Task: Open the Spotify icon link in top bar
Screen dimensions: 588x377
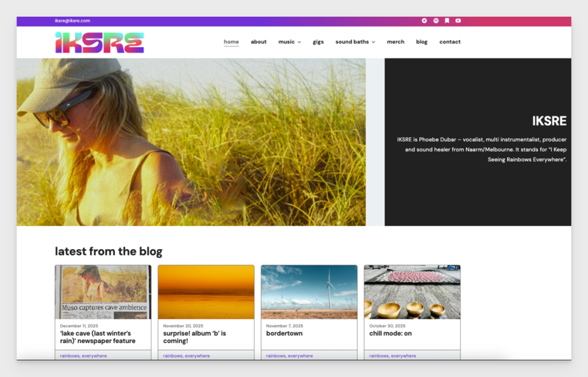Action: tap(436, 21)
